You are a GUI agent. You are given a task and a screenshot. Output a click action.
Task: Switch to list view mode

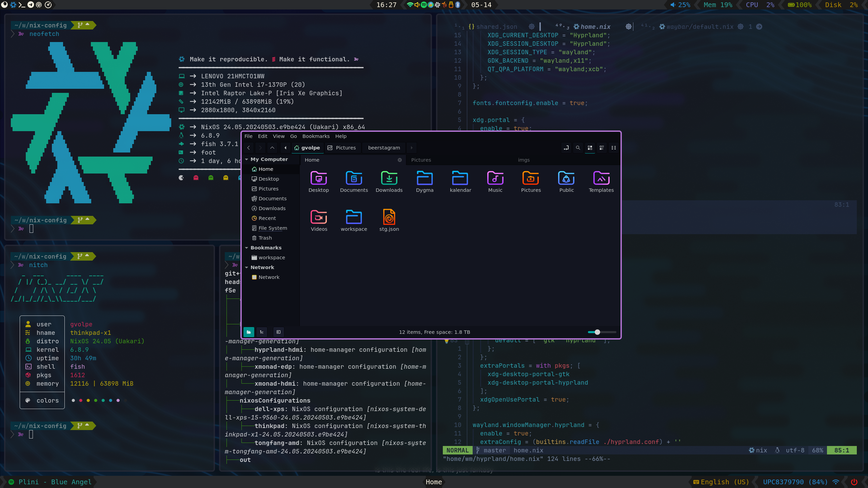coord(602,148)
